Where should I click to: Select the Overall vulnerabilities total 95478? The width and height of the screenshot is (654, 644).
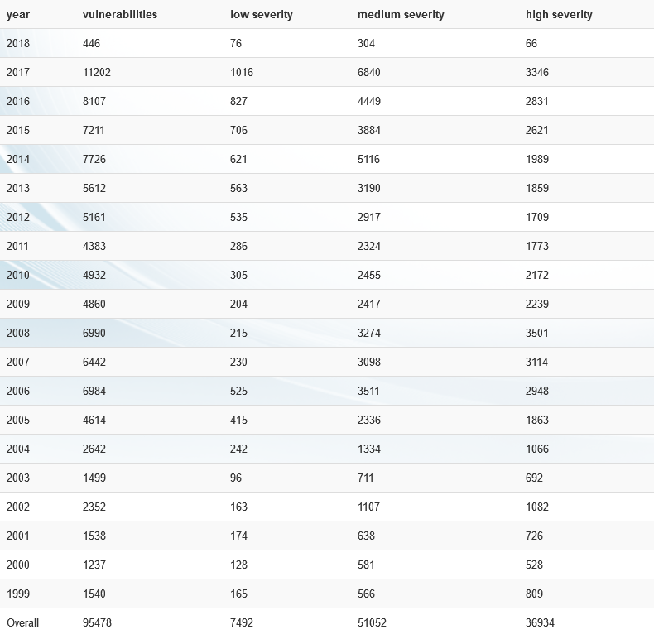(97, 622)
